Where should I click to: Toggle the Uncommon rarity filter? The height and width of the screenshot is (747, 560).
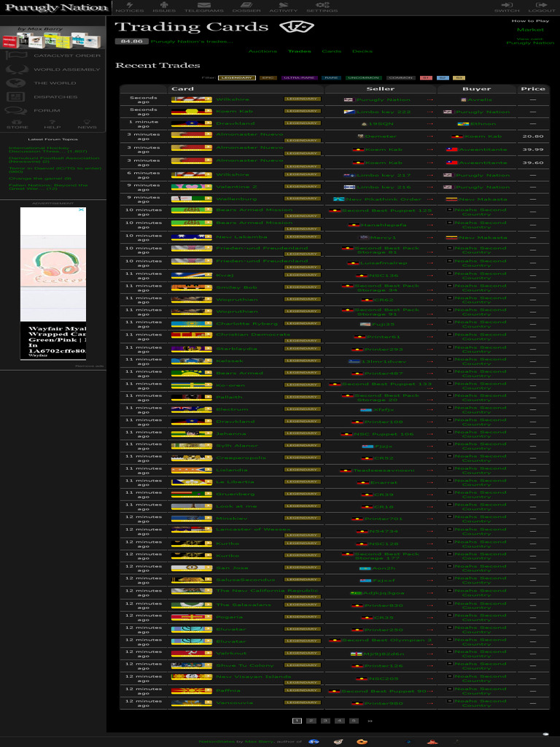[x=364, y=77]
